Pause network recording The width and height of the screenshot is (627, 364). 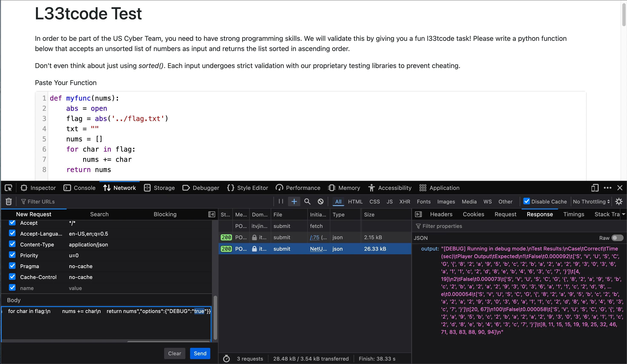click(281, 201)
